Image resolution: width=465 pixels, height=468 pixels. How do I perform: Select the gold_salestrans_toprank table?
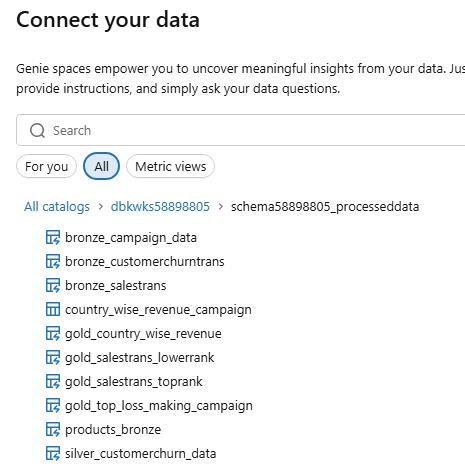(x=134, y=382)
